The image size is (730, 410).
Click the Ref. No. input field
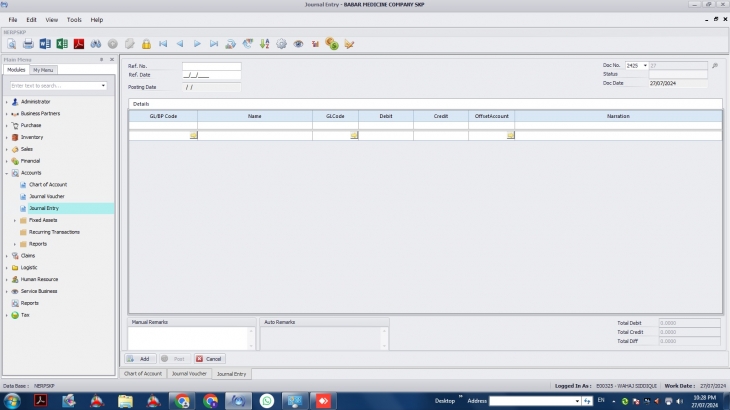211,66
